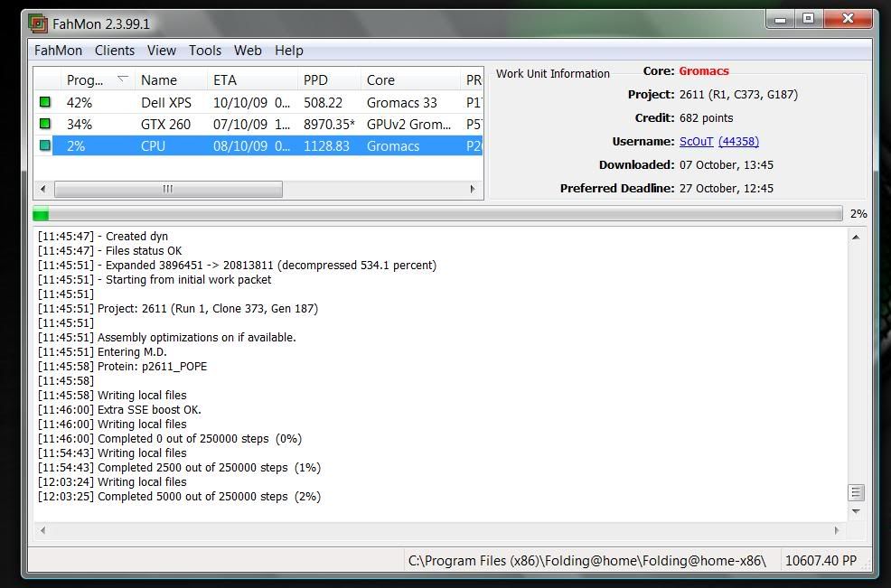Viewport: 891px width, 588px height.
Task: Click the 508.22 PPD value
Action: pos(323,103)
